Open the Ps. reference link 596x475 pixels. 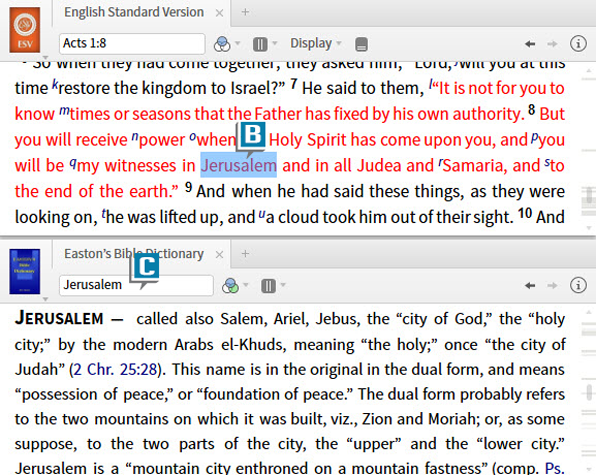555,468
